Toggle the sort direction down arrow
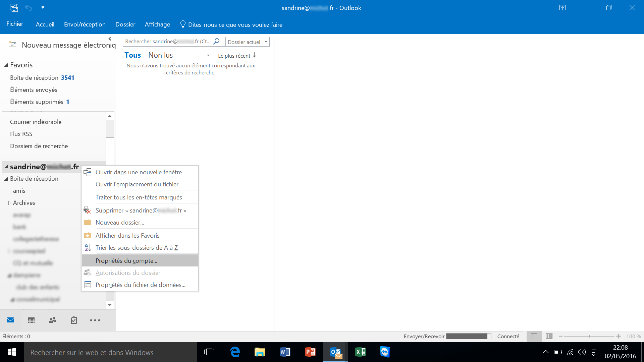The height and width of the screenshot is (362, 644). pyautogui.click(x=255, y=55)
